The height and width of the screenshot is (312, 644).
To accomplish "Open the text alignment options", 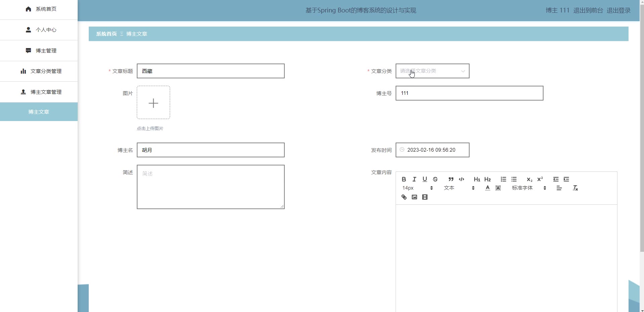I will coord(559,188).
